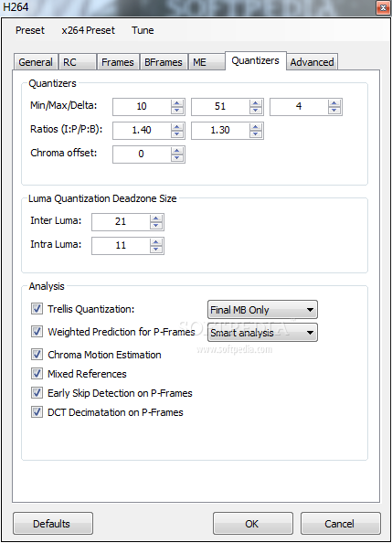Increase the Max quantizer value of 51
The height and width of the screenshot is (543, 392).
(x=256, y=103)
